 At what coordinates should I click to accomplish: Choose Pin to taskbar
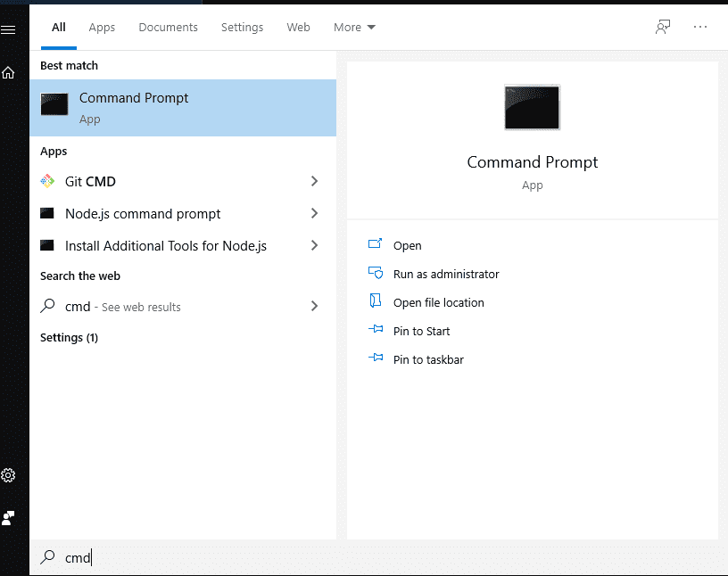[x=428, y=359]
